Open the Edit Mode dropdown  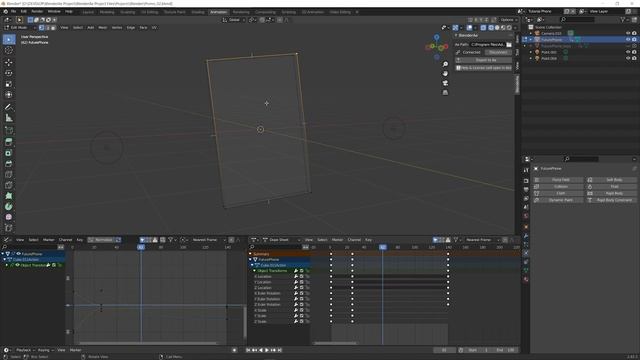pos(20,28)
